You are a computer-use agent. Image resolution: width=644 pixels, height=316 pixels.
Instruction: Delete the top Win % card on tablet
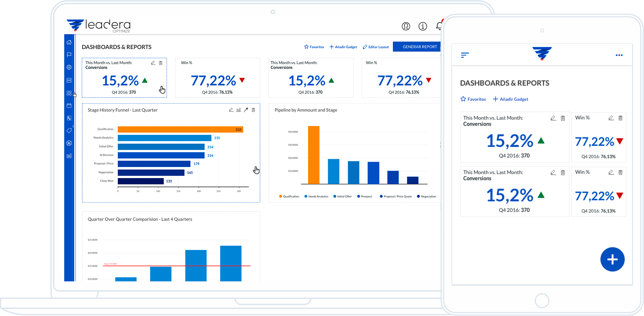pyautogui.click(x=620, y=118)
